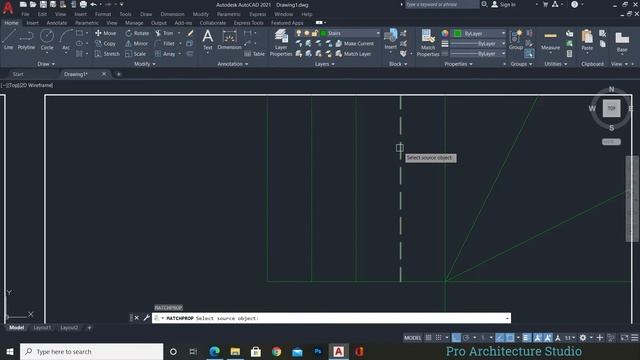Activate the Rotate command
Viewport: 640px width, 360px height.
click(x=137, y=33)
